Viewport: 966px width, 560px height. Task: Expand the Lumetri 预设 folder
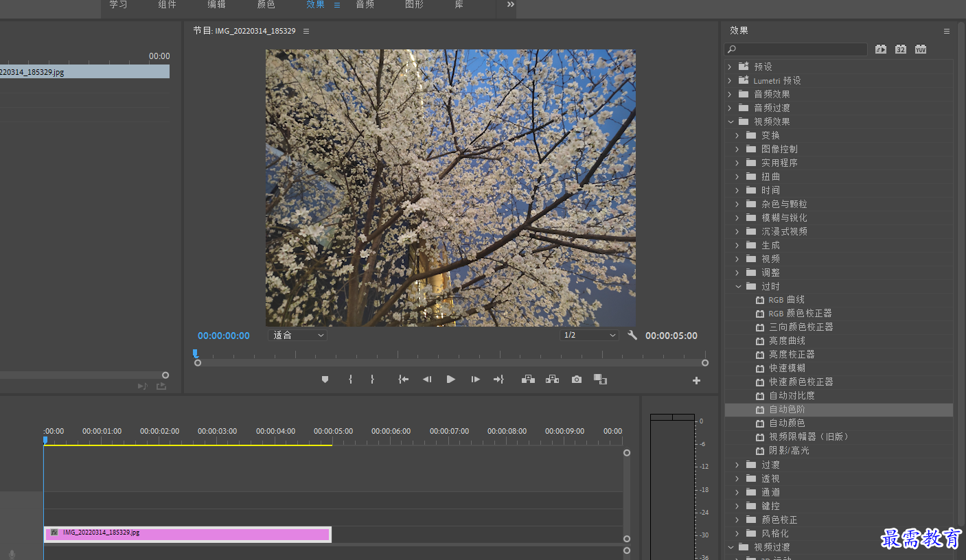pyautogui.click(x=730, y=80)
